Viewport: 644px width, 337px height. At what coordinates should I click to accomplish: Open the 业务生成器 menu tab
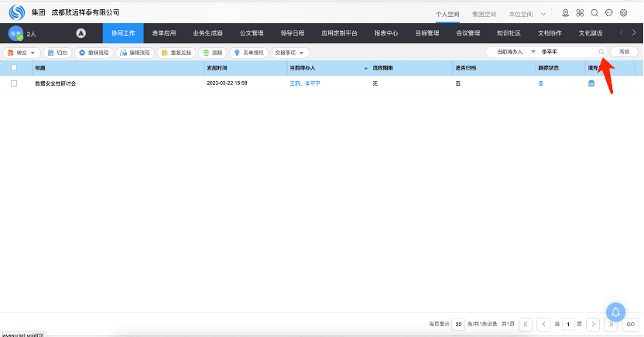(207, 33)
